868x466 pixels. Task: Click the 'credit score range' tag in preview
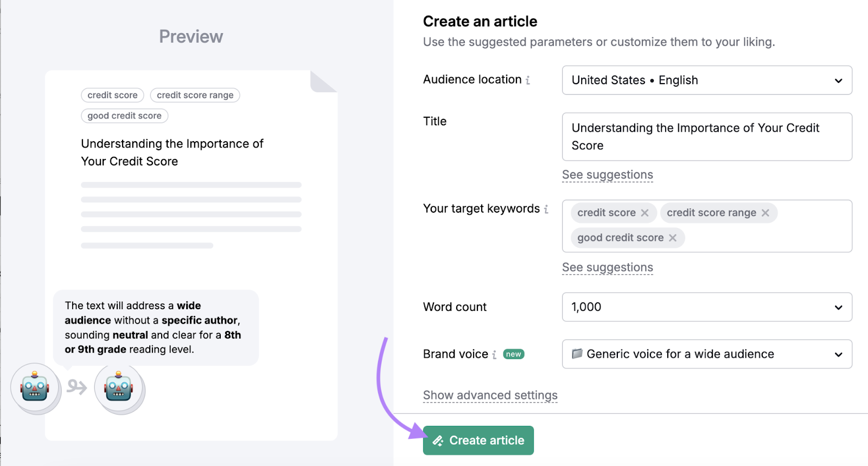195,95
